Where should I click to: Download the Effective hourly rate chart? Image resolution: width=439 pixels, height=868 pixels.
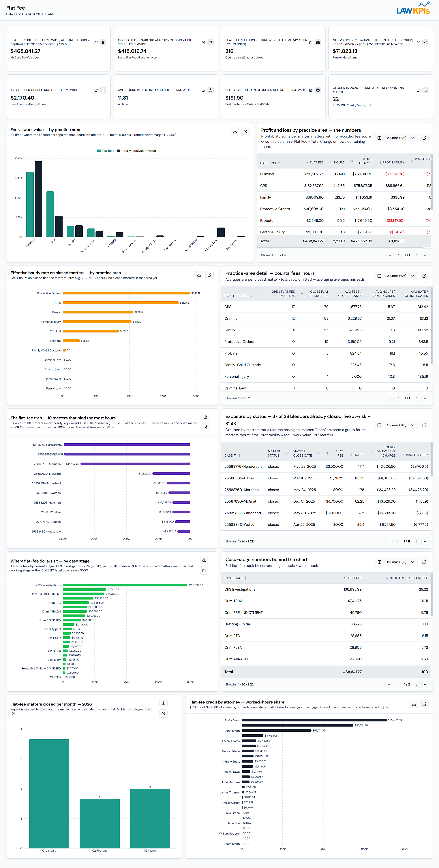click(199, 275)
